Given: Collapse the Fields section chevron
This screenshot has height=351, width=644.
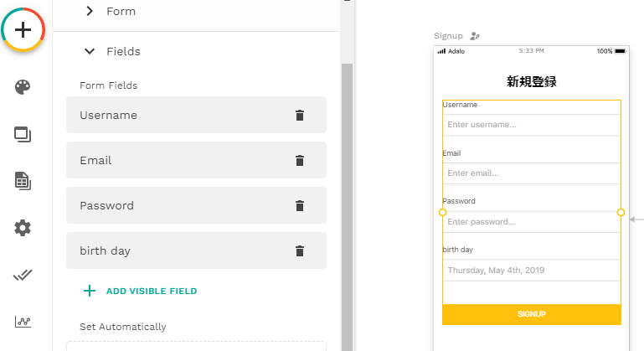Looking at the screenshot, I should [90, 51].
